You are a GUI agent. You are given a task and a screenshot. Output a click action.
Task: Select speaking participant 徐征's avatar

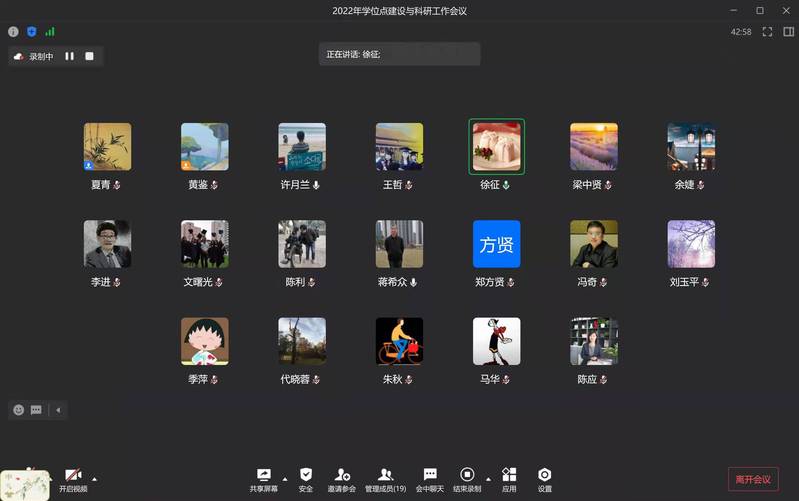(497, 147)
